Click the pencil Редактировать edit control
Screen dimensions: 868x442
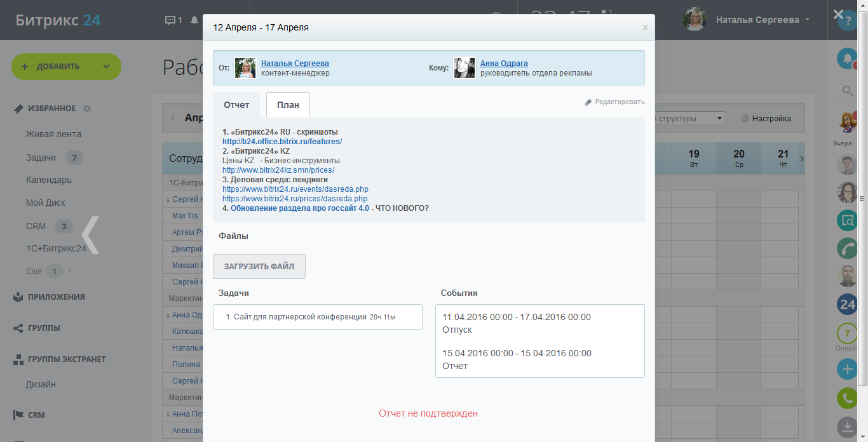(614, 102)
